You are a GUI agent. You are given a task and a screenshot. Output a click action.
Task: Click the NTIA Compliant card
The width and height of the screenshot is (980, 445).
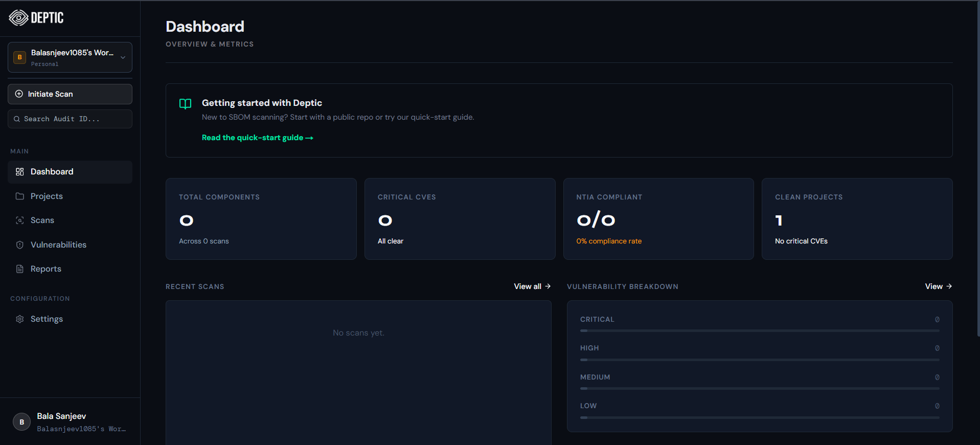[658, 219]
